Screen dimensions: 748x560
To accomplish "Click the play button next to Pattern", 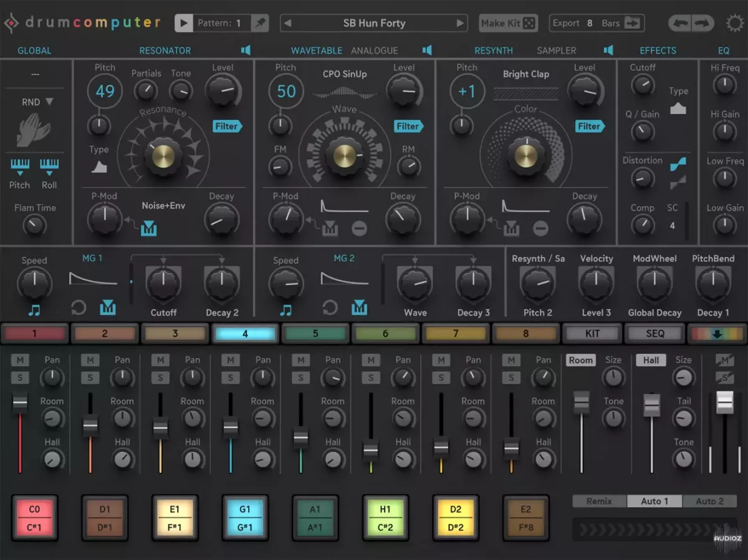I will [184, 23].
